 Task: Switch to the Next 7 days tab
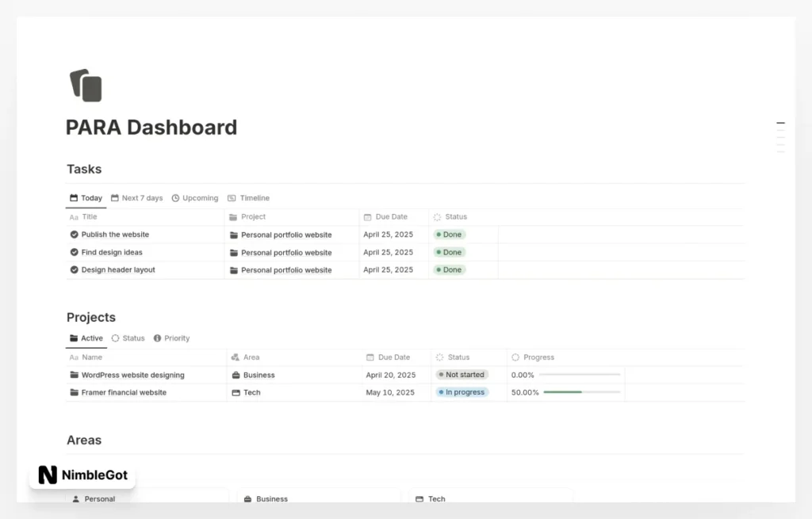tap(137, 198)
